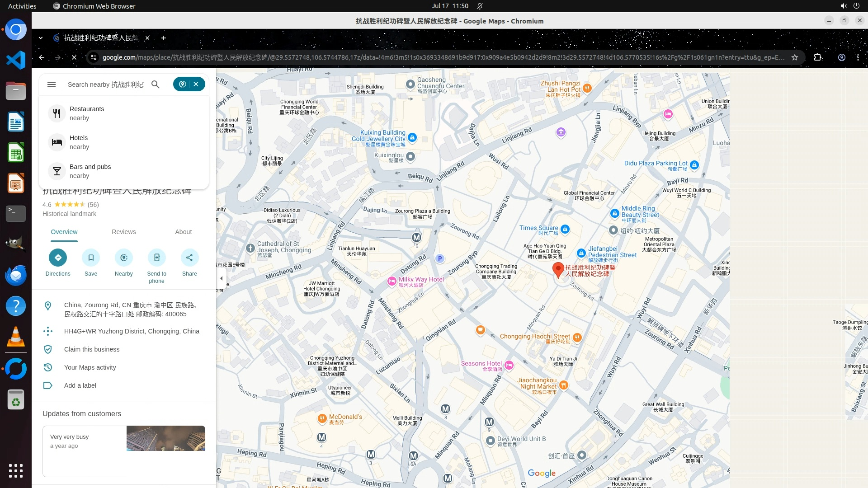The height and width of the screenshot is (488, 868).
Task: Open Chromium three-dot menu
Action: click(858, 57)
